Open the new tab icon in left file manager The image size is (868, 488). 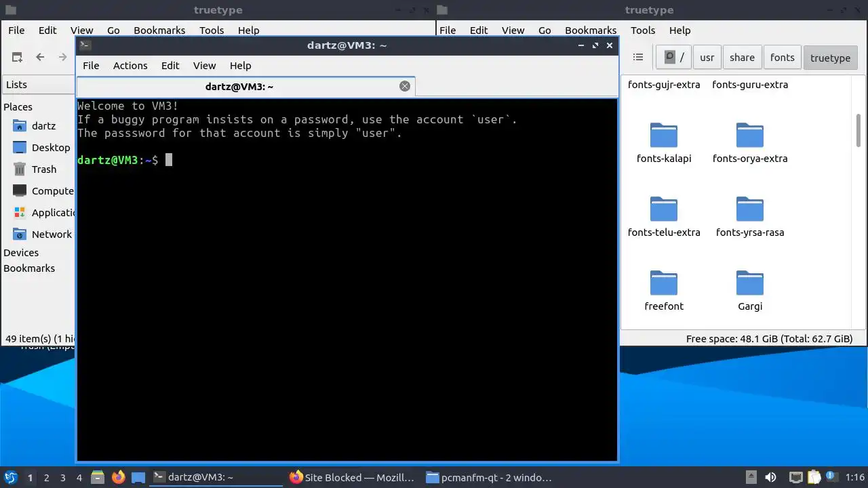[x=17, y=58]
